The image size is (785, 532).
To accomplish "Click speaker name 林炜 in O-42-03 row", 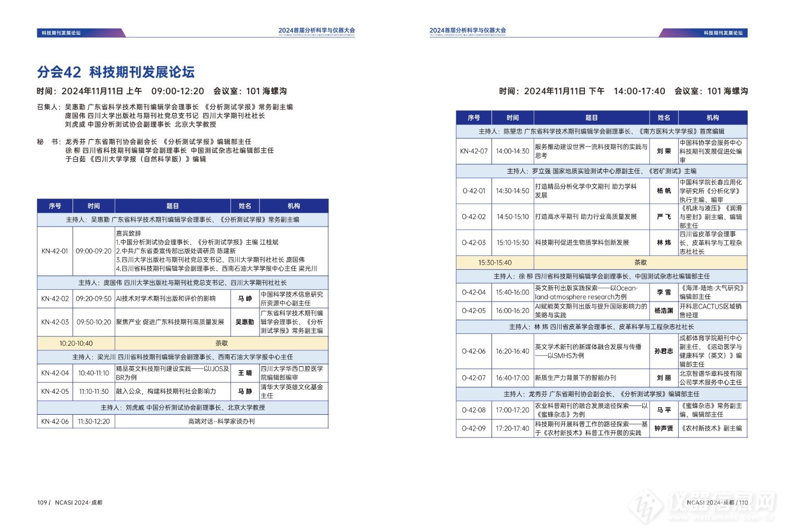I will tap(664, 243).
